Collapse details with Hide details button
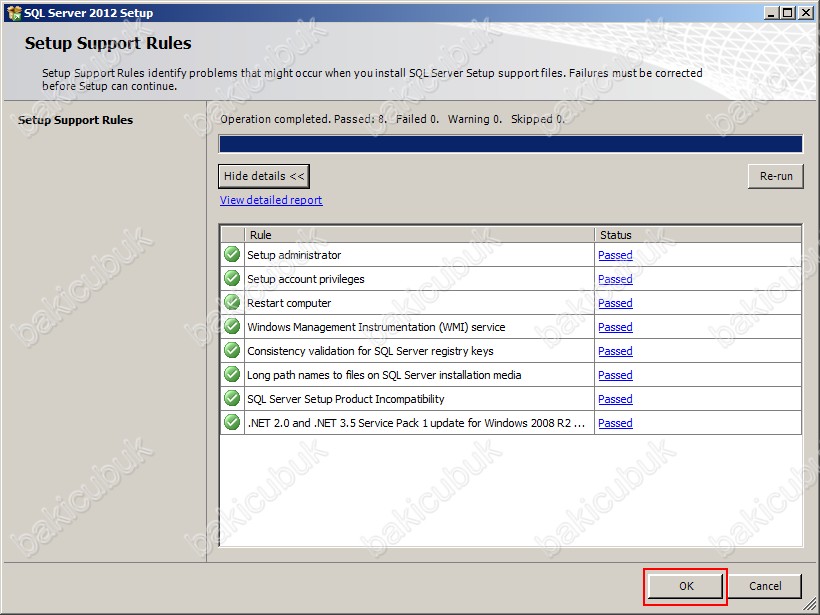 coord(264,176)
